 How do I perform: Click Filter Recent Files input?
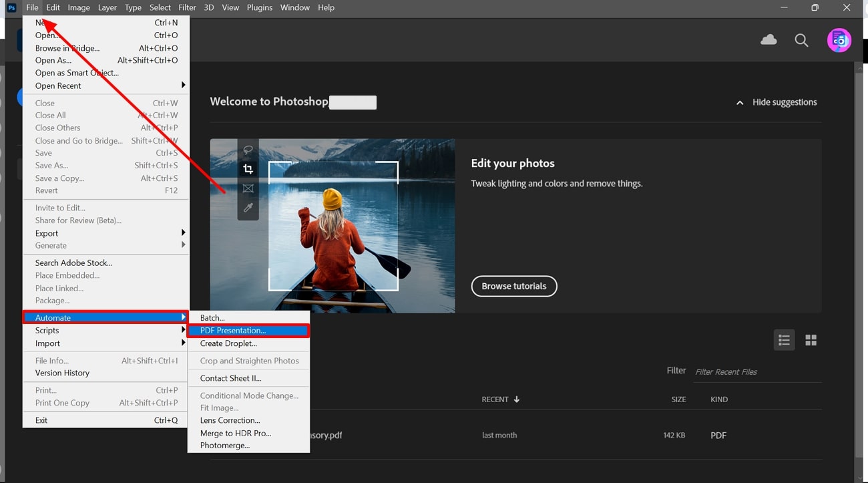[x=757, y=372]
